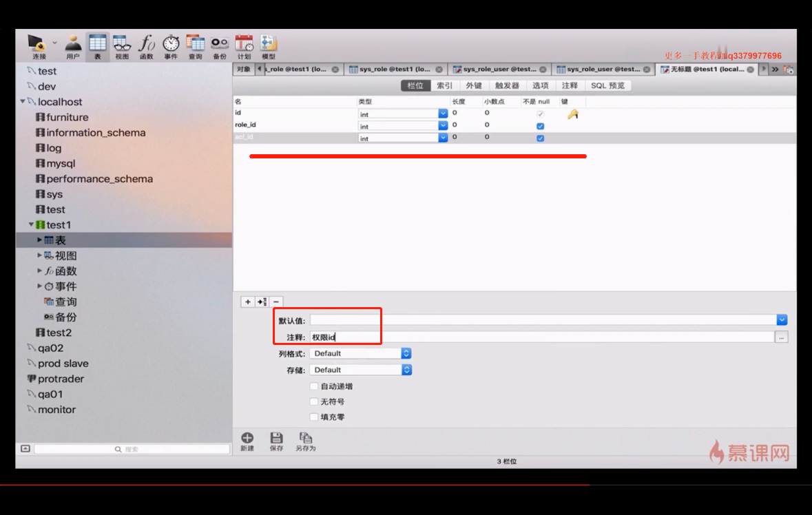The width and height of the screenshot is (812, 515).
Task: Open the 用户 (user) toolbar icon
Action: pos(73,47)
